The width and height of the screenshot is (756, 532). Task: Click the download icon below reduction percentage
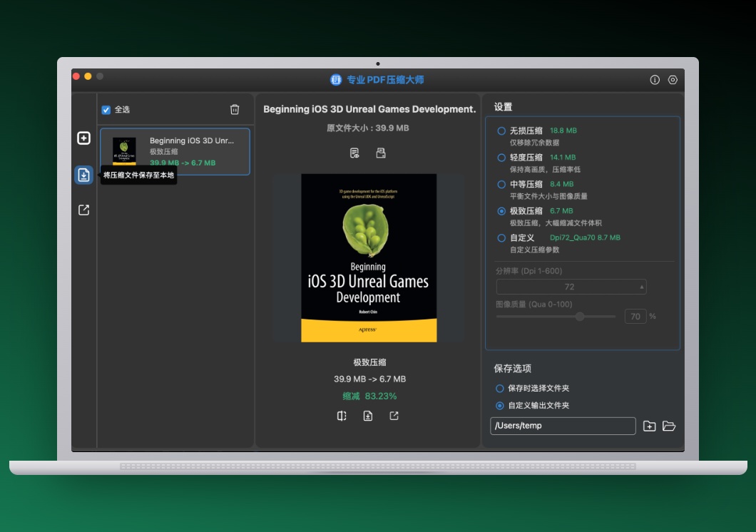click(x=368, y=416)
